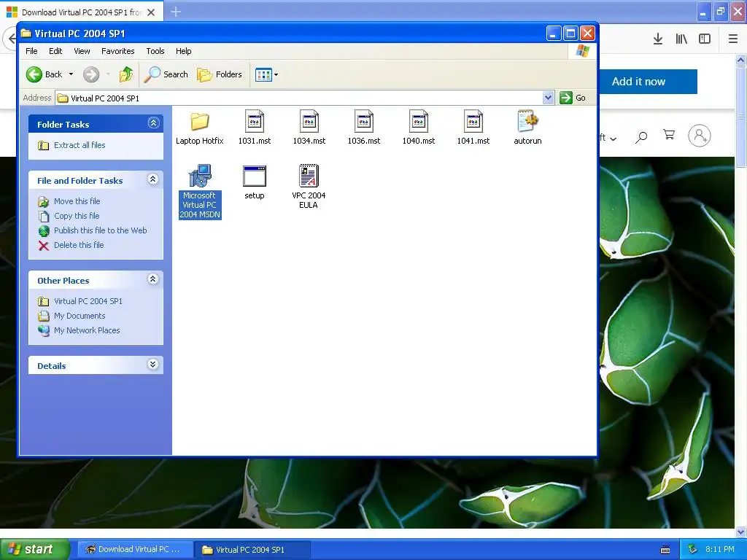Open Views dropdown arrow

pos(276,75)
